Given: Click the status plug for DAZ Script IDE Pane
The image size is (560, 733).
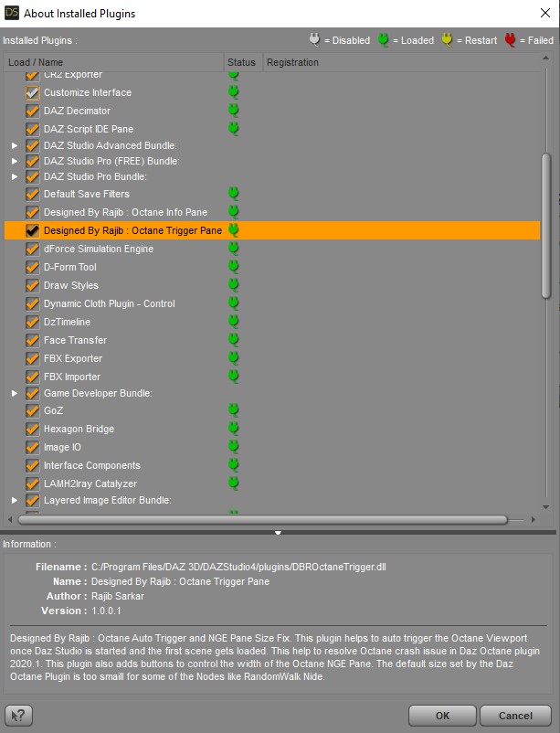Looking at the screenshot, I should [233, 129].
